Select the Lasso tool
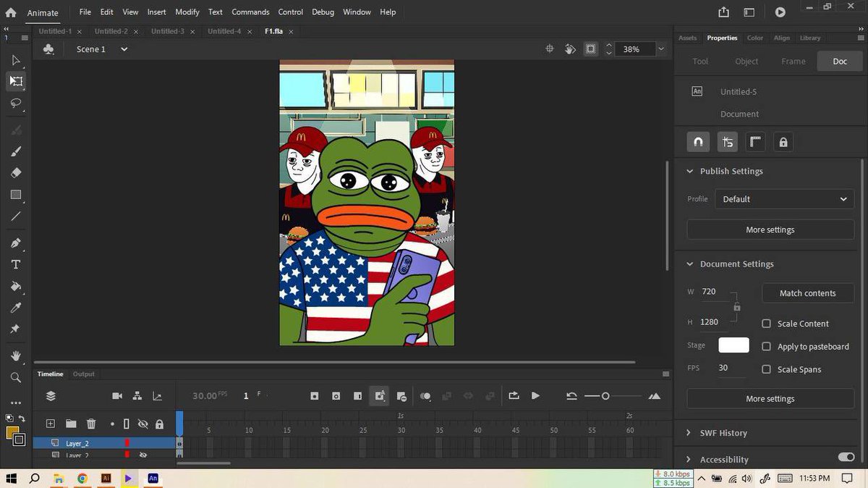Viewport: 868px width, 488px height. (16, 103)
